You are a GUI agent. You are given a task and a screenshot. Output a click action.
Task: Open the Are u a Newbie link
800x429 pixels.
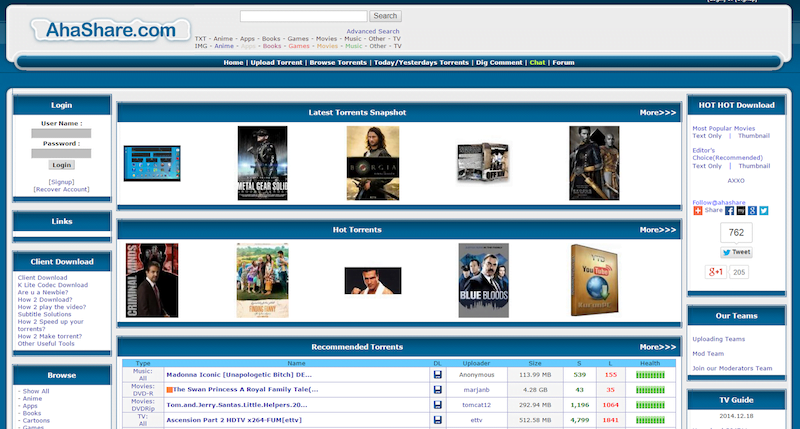point(43,292)
